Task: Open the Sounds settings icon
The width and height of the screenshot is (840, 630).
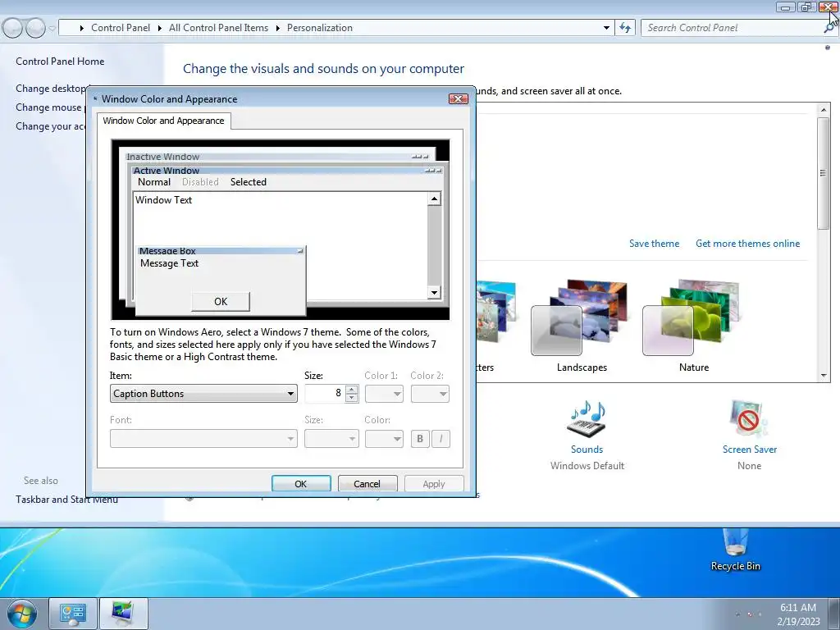Action: click(587, 419)
